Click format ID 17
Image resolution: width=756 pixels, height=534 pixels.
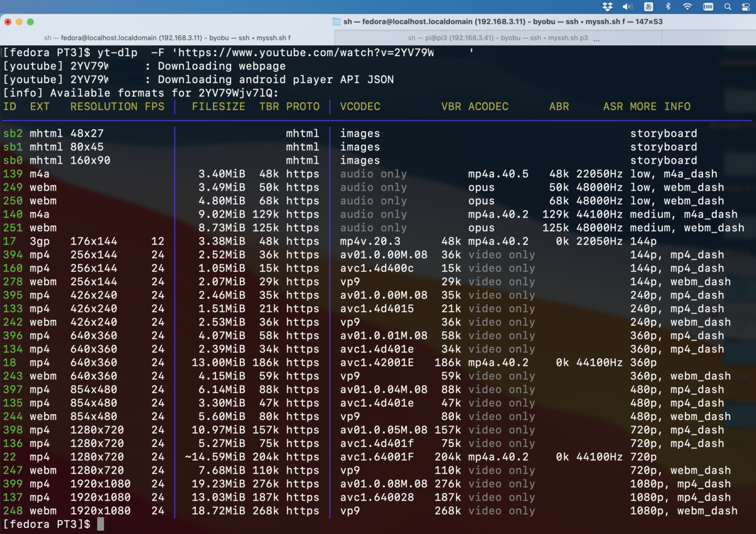point(10,241)
